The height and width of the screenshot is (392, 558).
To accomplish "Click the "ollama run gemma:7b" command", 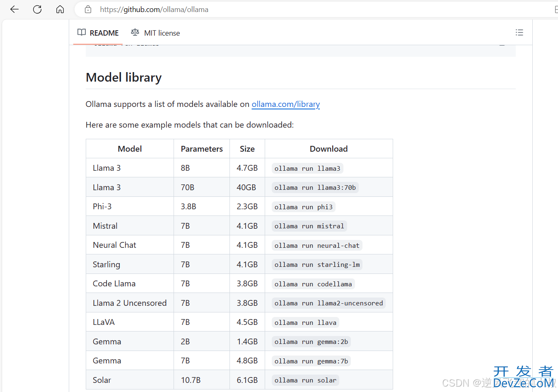I will 312,361.
